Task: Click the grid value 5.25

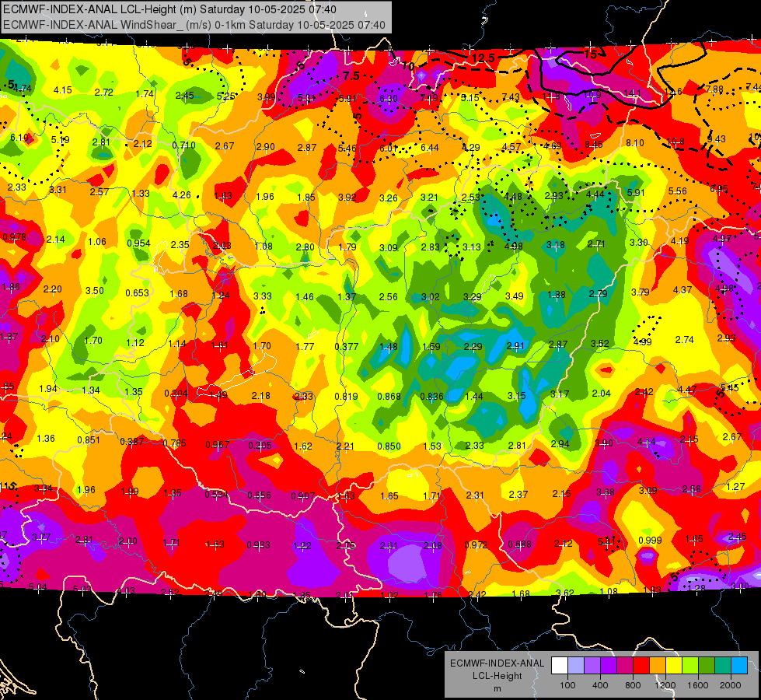Action: pyautogui.click(x=225, y=96)
